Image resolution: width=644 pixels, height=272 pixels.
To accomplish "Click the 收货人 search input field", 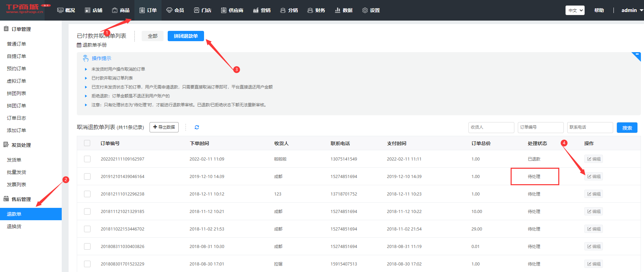I will 491,127.
